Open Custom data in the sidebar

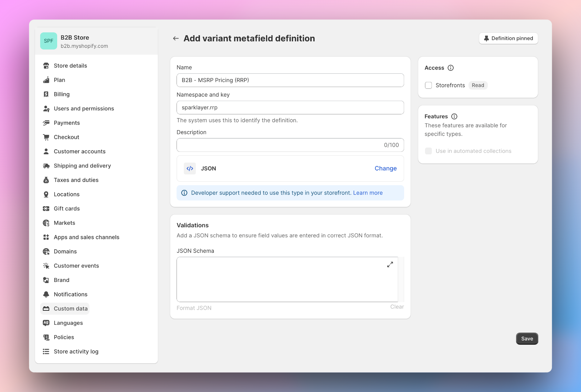[65, 309]
